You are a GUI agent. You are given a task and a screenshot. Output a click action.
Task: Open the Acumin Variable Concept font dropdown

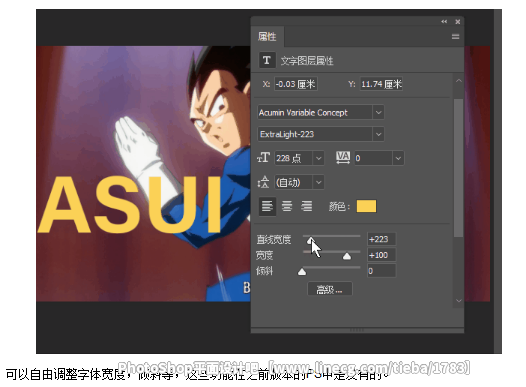(x=378, y=112)
